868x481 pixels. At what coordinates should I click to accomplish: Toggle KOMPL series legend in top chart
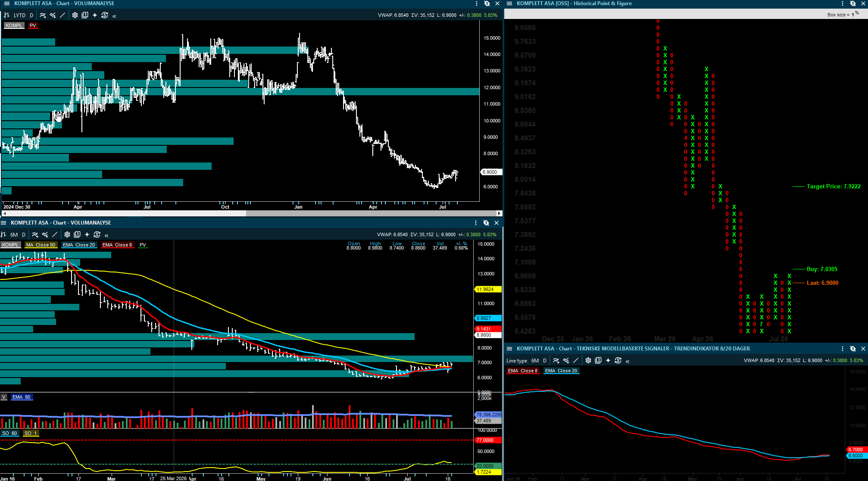pyautogui.click(x=14, y=25)
